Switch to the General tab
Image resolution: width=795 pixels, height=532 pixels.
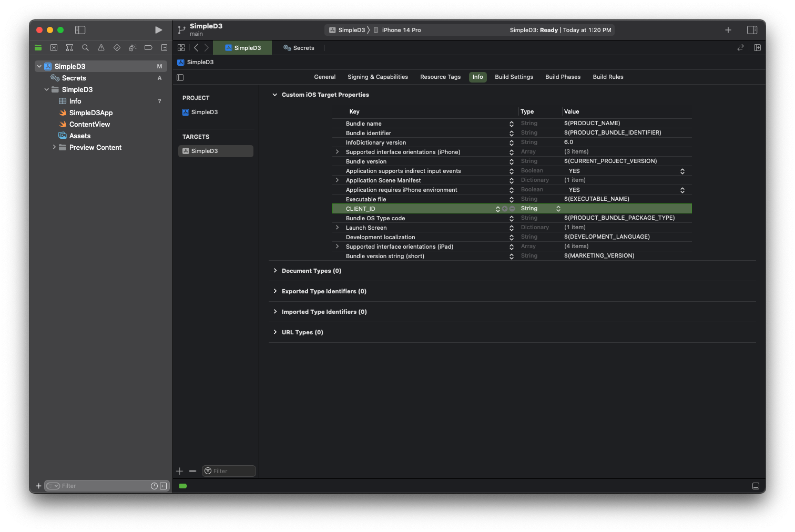click(x=325, y=77)
